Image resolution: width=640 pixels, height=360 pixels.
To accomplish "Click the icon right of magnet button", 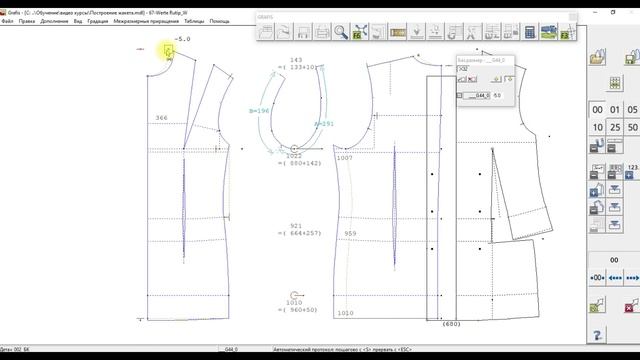I will [x=615, y=146].
